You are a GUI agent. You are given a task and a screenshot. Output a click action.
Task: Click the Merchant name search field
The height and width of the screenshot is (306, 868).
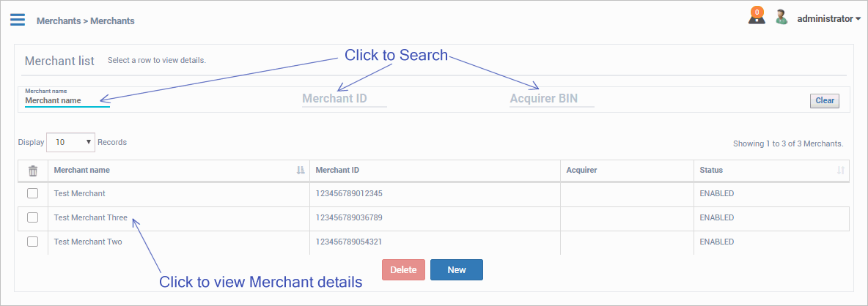click(67, 101)
